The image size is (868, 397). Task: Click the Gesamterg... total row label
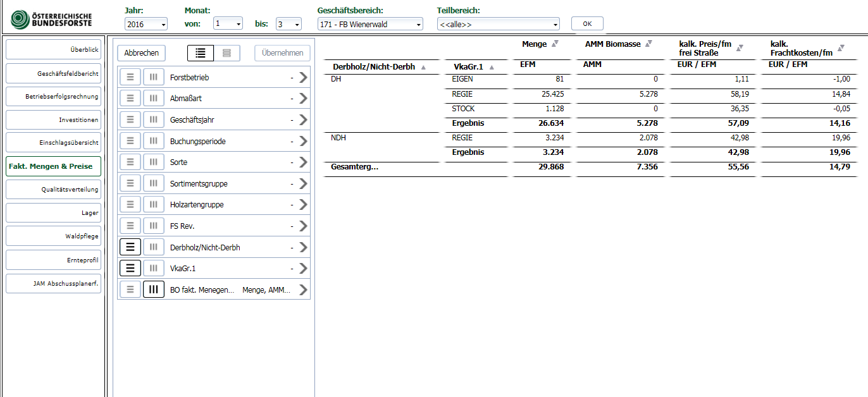[x=355, y=167]
